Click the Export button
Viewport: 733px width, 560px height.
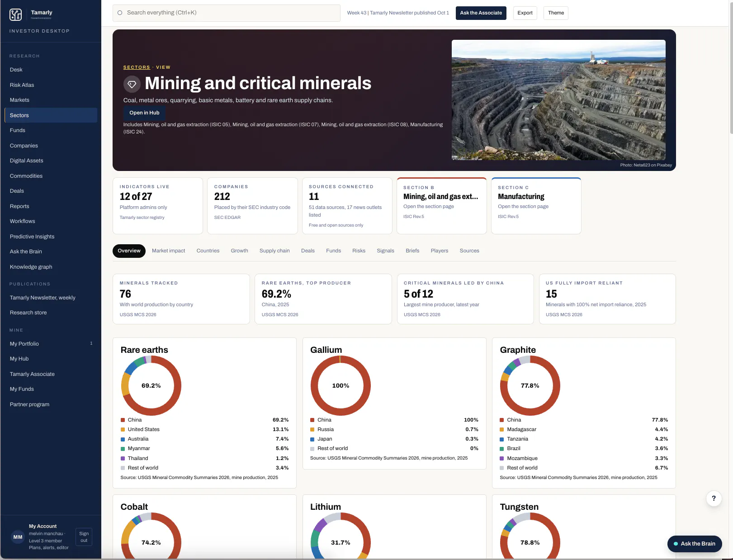pos(525,13)
